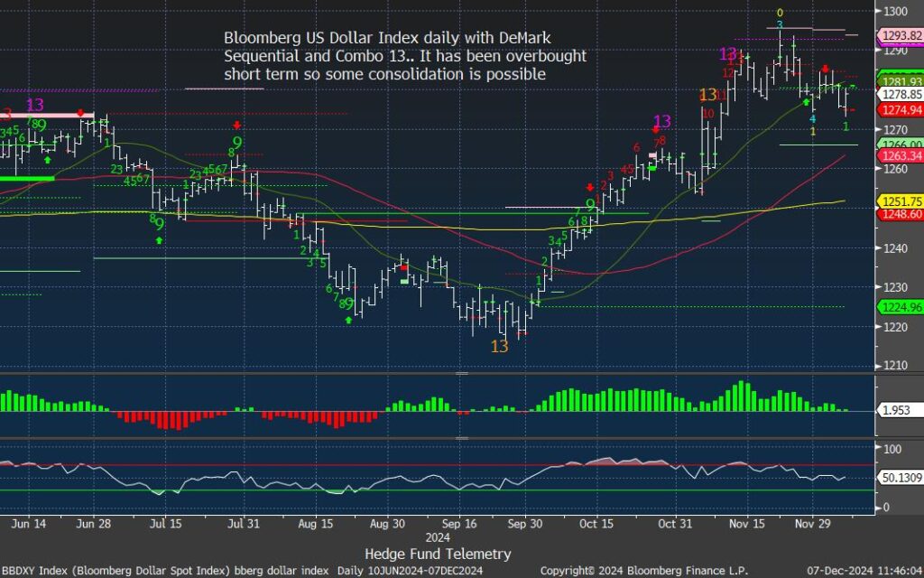Viewport: 924px width, 578px height.
Task: Click the red down arrow near the Nov 29 bars
Action: coord(826,69)
